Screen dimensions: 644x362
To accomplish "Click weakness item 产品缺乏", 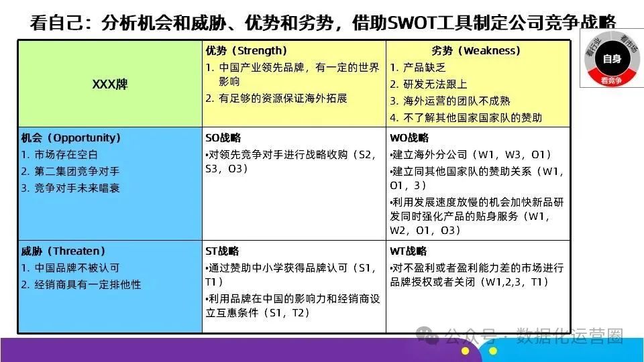I will coord(418,68).
